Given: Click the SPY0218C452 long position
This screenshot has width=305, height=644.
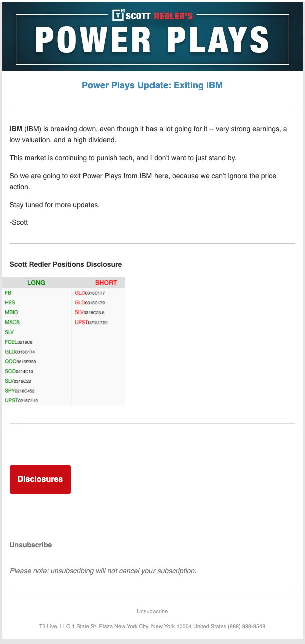Looking at the screenshot, I should click(x=20, y=391).
